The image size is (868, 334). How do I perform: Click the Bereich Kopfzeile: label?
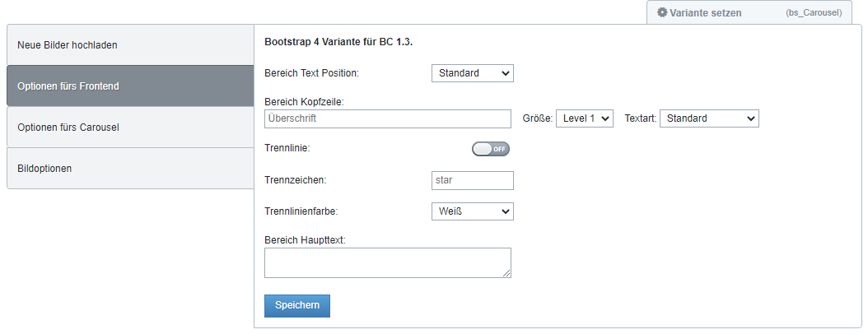coord(304,102)
